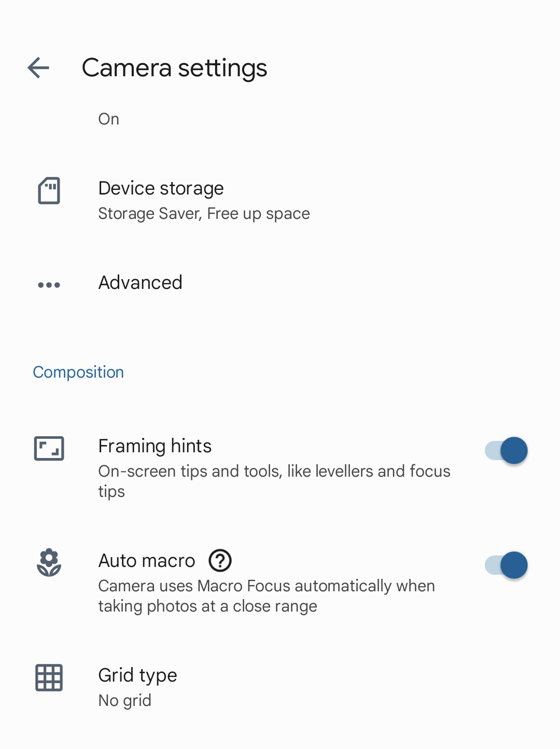Click the back arrow to exit settings
This screenshot has width=560, height=749.
[x=38, y=67]
